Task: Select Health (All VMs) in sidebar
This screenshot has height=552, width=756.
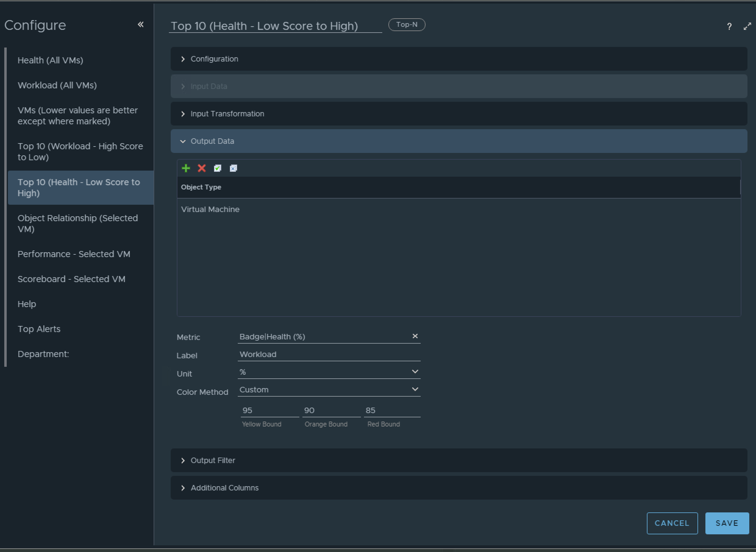Action: [50, 60]
